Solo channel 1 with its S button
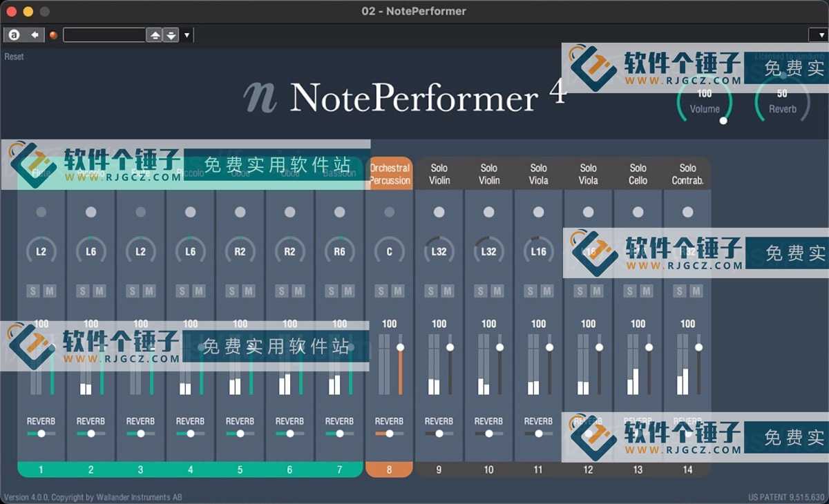 [33, 291]
